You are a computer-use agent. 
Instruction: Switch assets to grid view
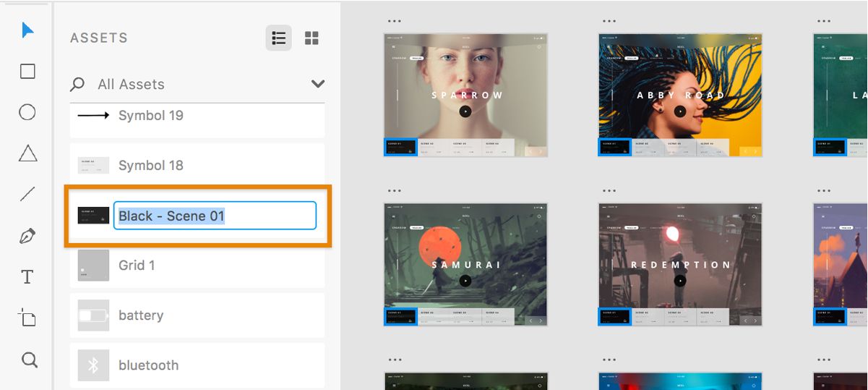pos(311,38)
